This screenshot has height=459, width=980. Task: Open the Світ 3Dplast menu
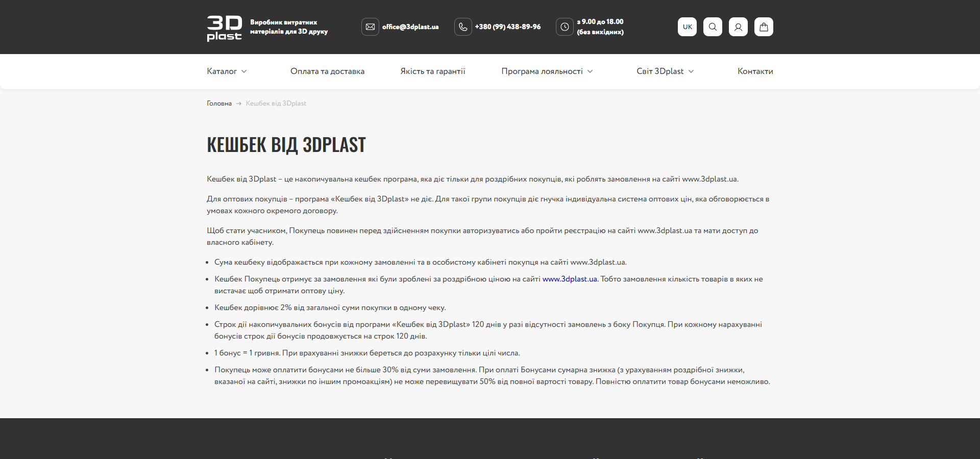[660, 71]
